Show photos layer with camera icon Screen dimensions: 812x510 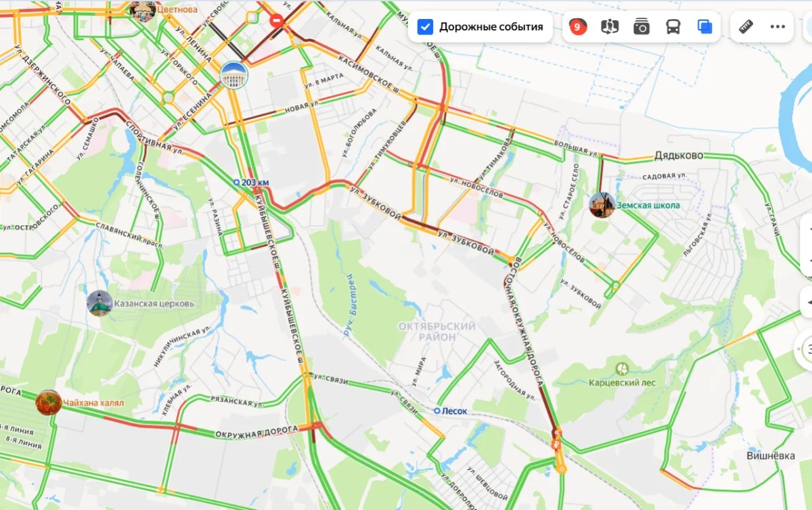coord(641,27)
